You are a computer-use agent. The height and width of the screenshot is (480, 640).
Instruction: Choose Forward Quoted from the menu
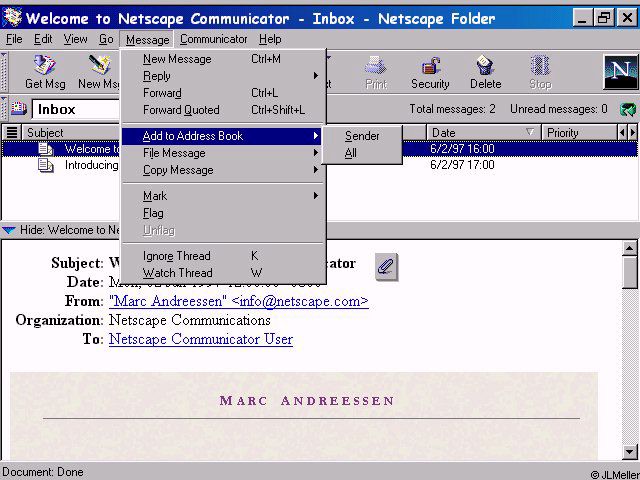coord(223,110)
